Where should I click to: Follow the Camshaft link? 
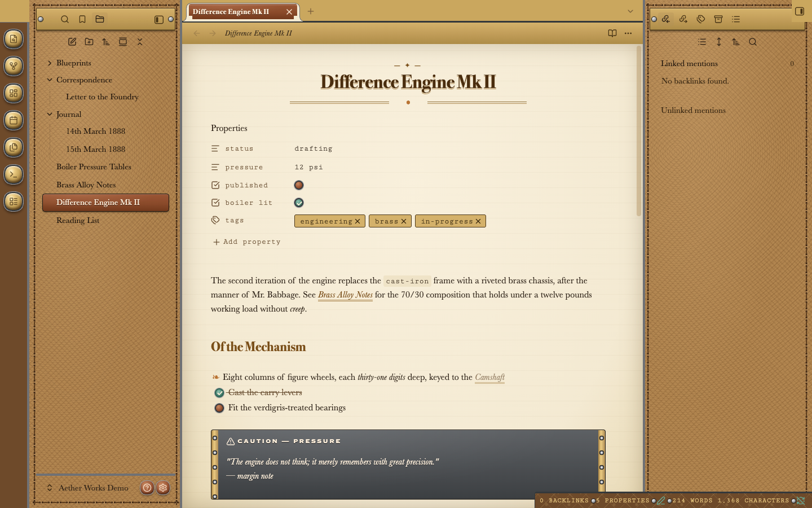(489, 377)
